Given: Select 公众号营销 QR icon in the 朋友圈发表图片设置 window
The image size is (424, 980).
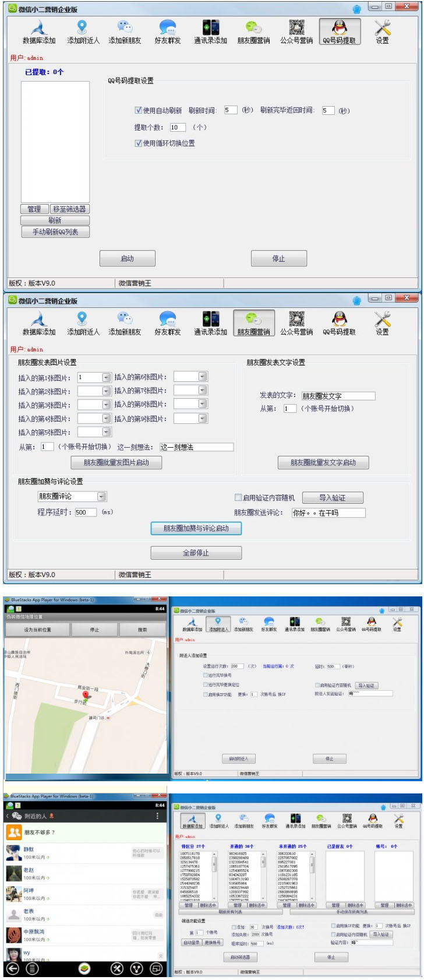Looking at the screenshot, I should click(x=296, y=323).
